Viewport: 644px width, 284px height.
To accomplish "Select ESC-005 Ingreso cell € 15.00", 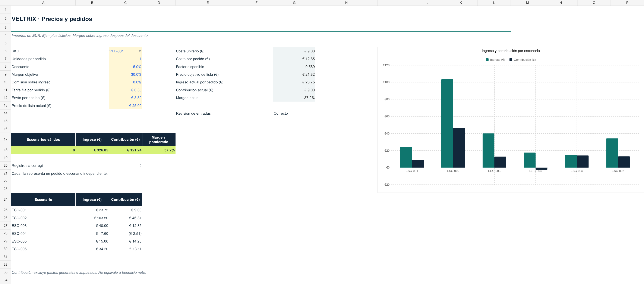I will (92, 241).
